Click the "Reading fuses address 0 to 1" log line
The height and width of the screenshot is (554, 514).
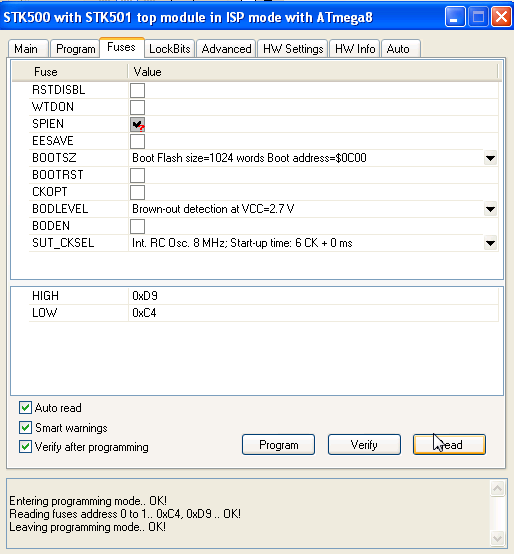tap(125, 514)
